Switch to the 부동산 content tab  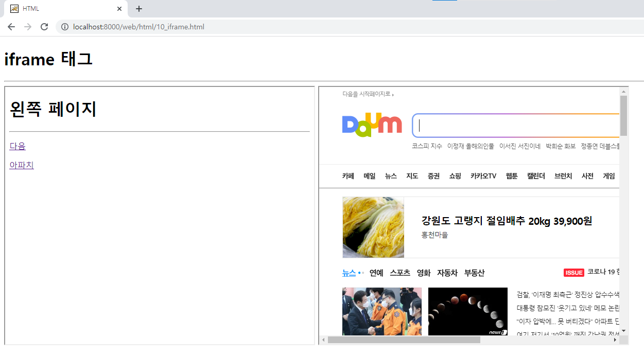point(474,273)
